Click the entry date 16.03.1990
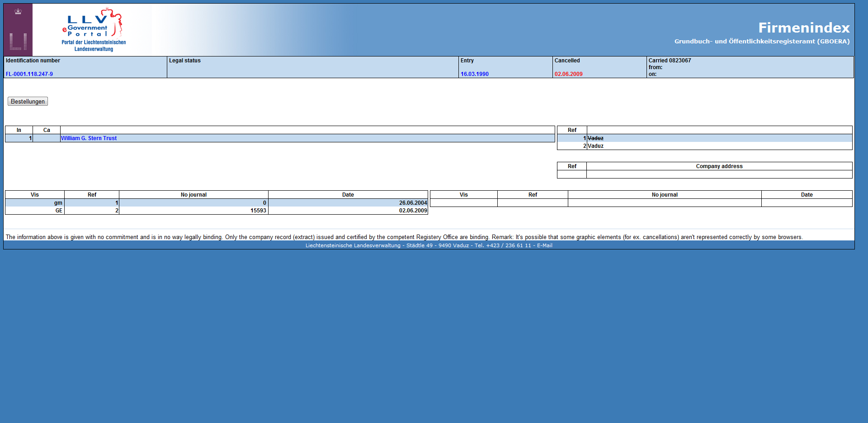The image size is (868, 423). 474,74
